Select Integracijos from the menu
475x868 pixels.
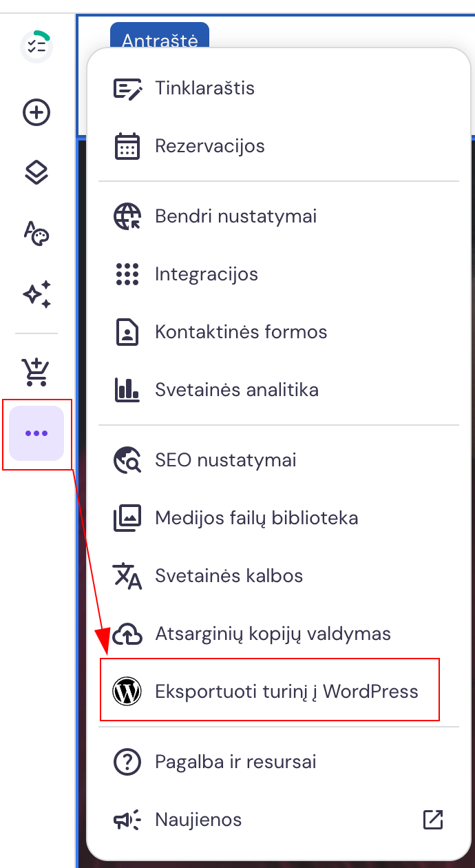coord(207,274)
